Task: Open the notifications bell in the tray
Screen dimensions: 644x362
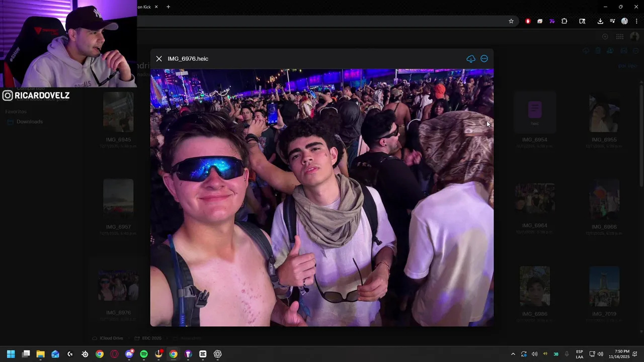Action: [635, 354]
